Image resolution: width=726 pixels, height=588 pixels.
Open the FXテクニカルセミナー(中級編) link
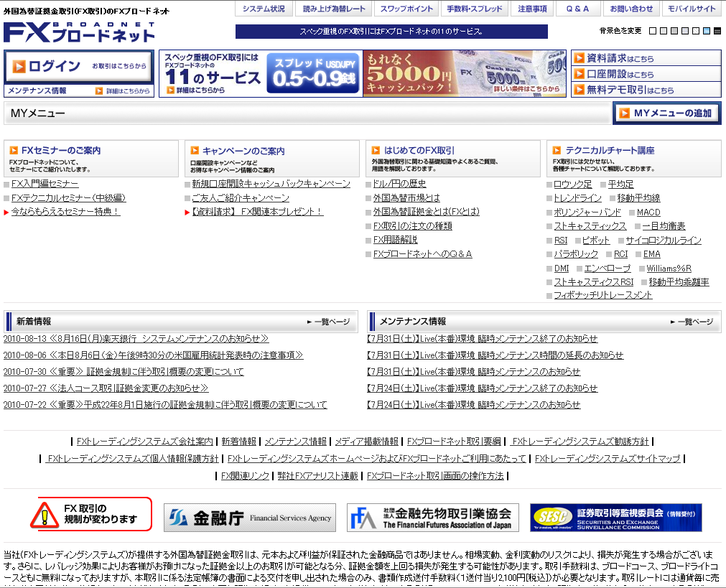pyautogui.click(x=68, y=198)
